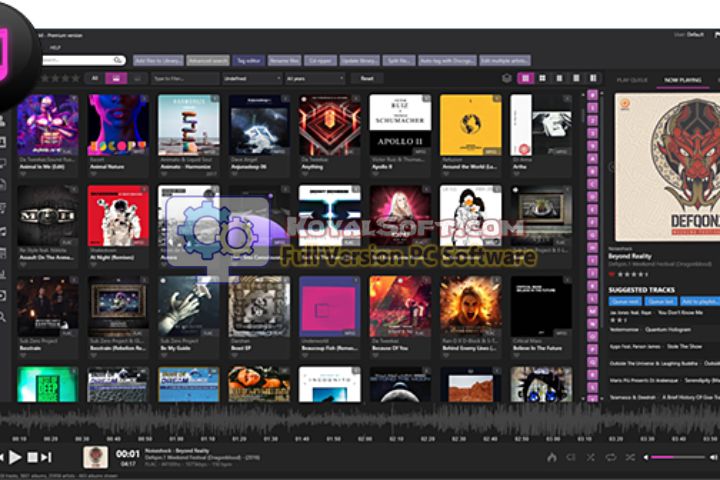Open the 'Undefined' dropdown

[252, 79]
